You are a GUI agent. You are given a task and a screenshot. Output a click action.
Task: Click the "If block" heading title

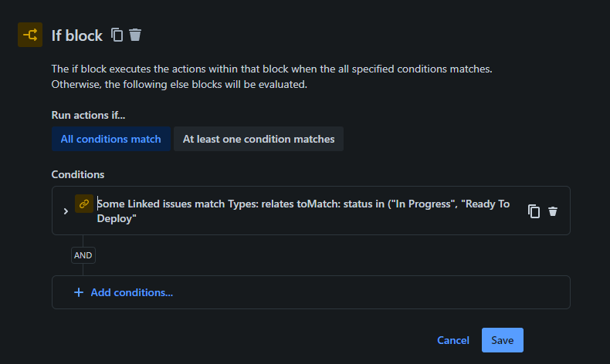pyautogui.click(x=76, y=35)
